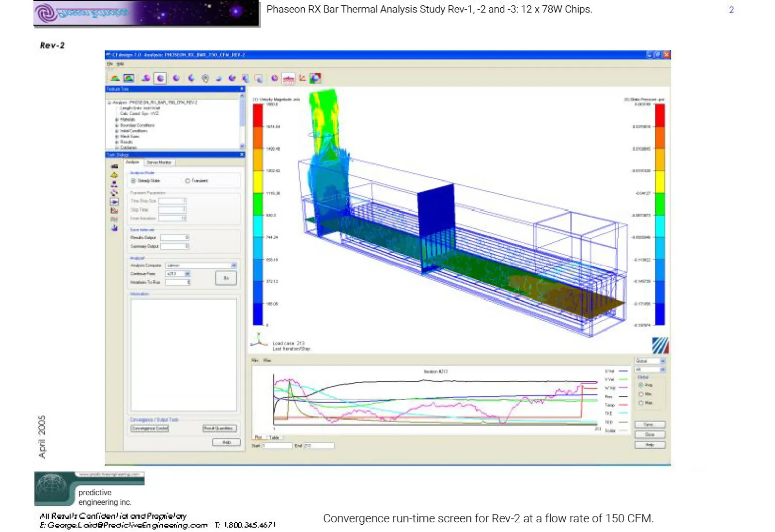Close the Feature Tree panel
Screen dimensions: 775x532
click(241, 89)
